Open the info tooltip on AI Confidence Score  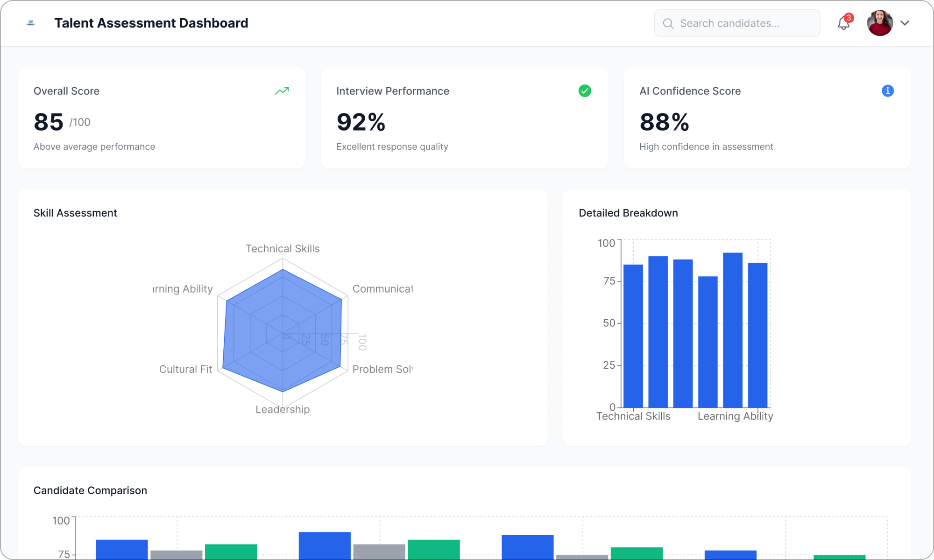point(888,91)
